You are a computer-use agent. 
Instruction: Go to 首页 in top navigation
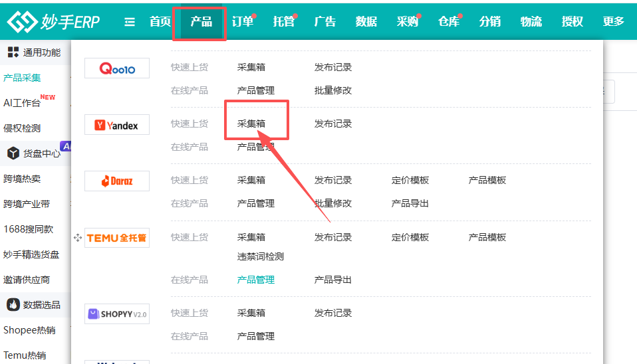pyautogui.click(x=160, y=21)
